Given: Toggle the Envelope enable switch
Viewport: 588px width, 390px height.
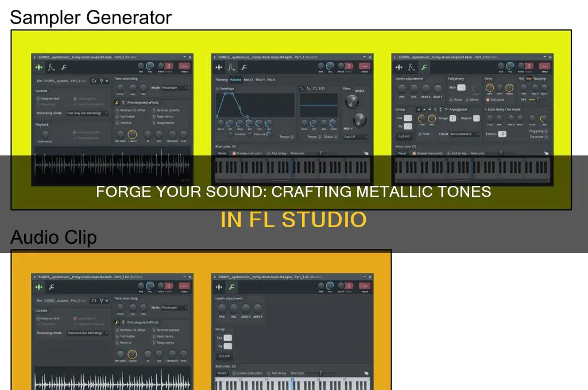Looking at the screenshot, I should (x=218, y=89).
